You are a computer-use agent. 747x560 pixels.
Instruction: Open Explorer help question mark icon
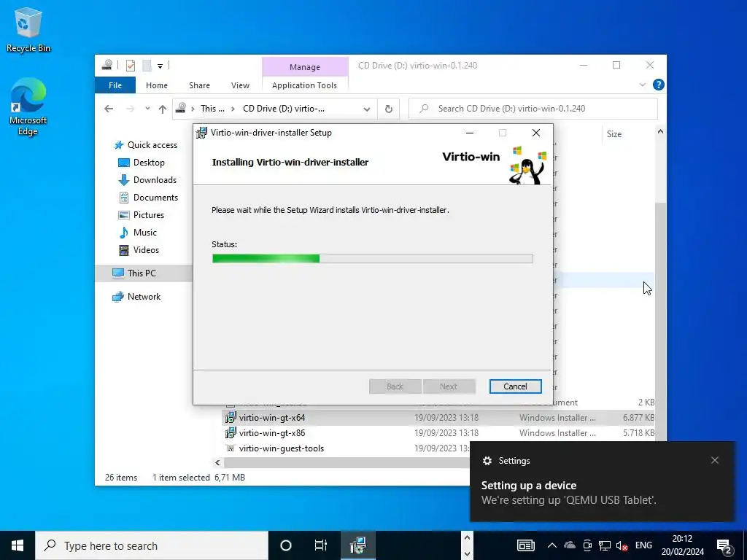click(x=659, y=85)
